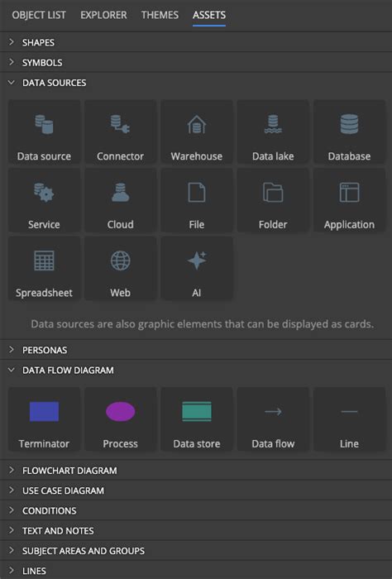Screen dimensions: 392x579
Task: Pick the Data store shape
Action: coord(197,419)
